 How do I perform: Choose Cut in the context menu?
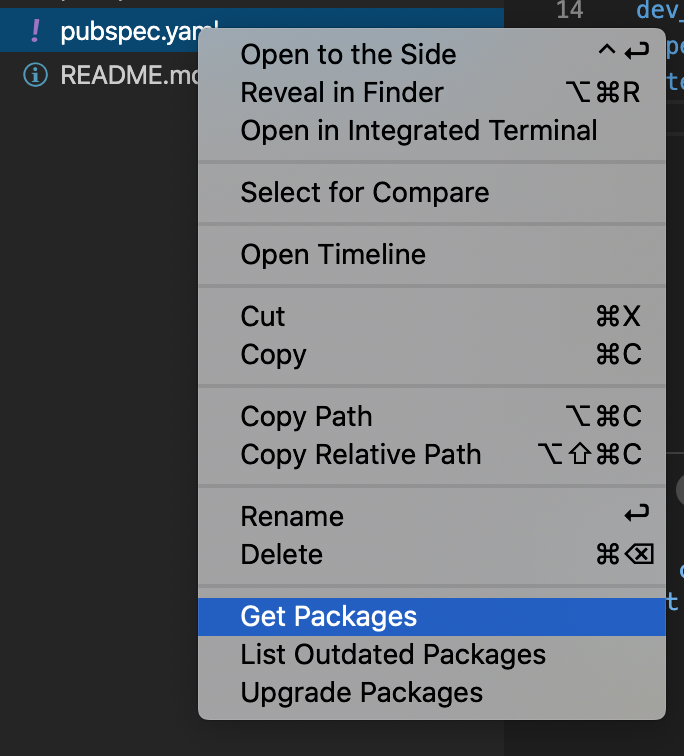263,316
